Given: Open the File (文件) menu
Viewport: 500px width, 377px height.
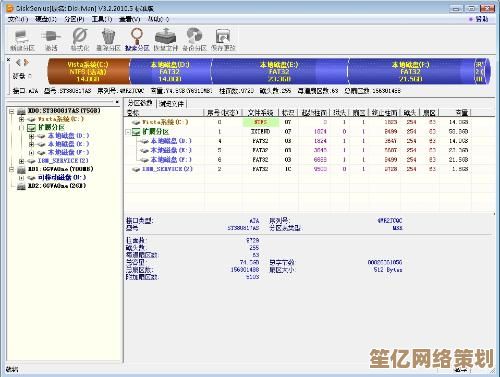Looking at the screenshot, I should [17, 19].
